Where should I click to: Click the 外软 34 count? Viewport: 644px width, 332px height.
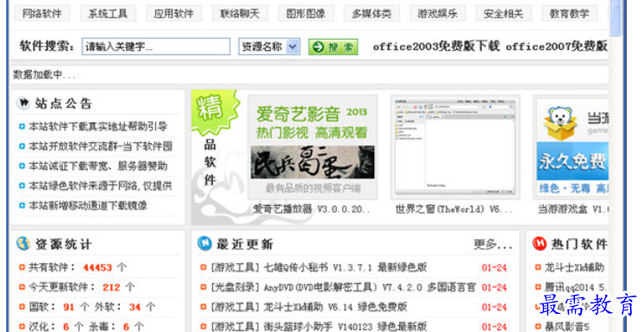point(134,307)
